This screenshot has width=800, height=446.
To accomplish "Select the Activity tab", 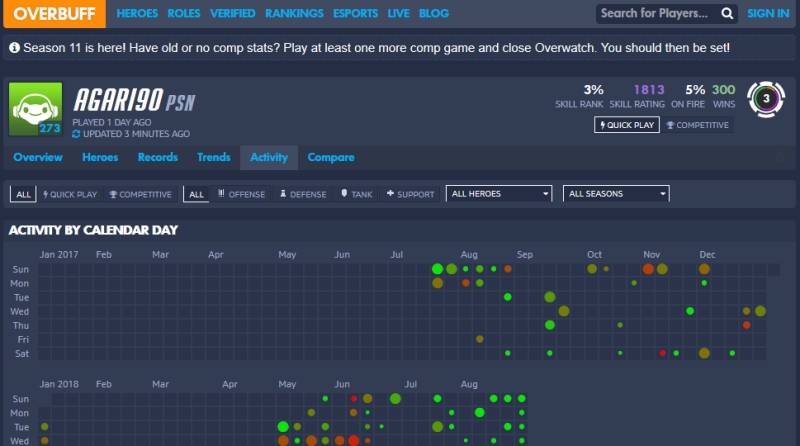I will tap(269, 158).
